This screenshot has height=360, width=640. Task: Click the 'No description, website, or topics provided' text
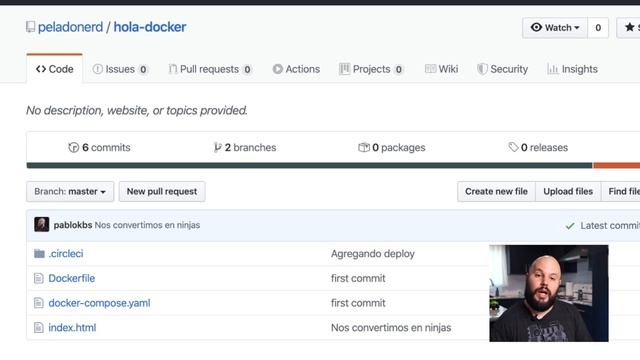pos(137,110)
